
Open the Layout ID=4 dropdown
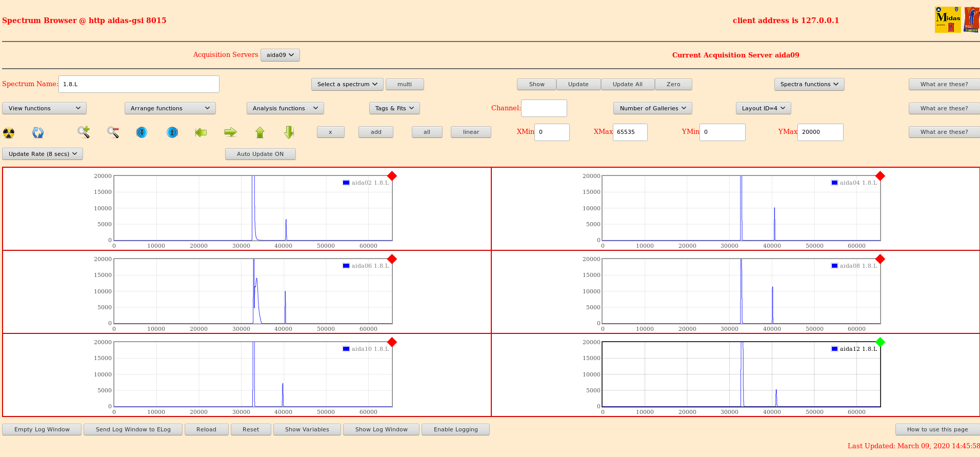click(x=763, y=108)
